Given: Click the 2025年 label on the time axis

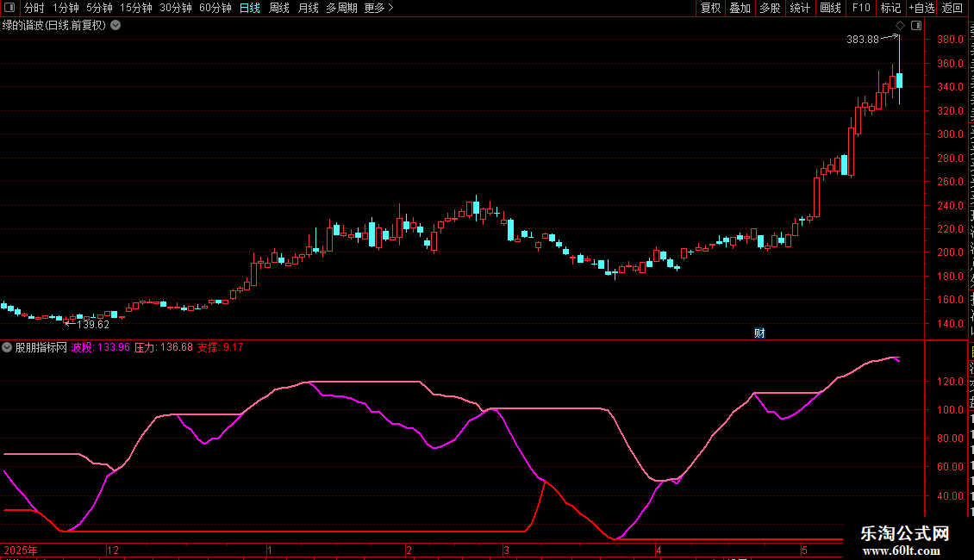Looking at the screenshot, I should tap(21, 550).
